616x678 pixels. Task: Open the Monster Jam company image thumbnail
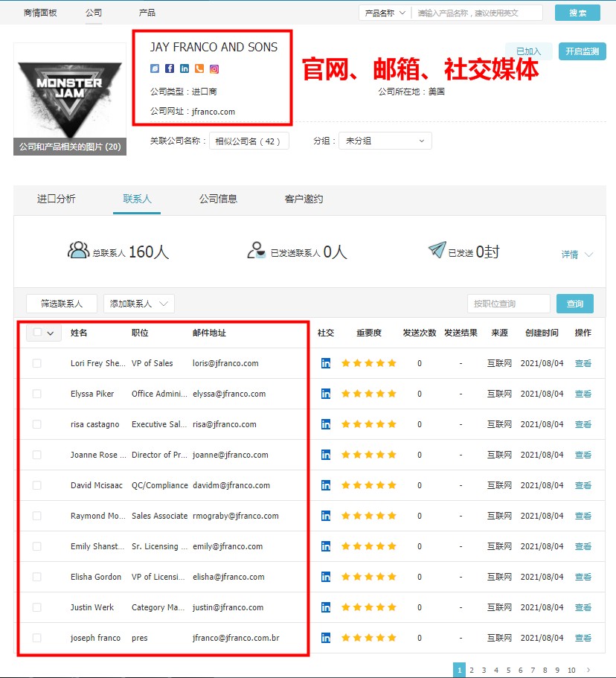[x=70, y=99]
